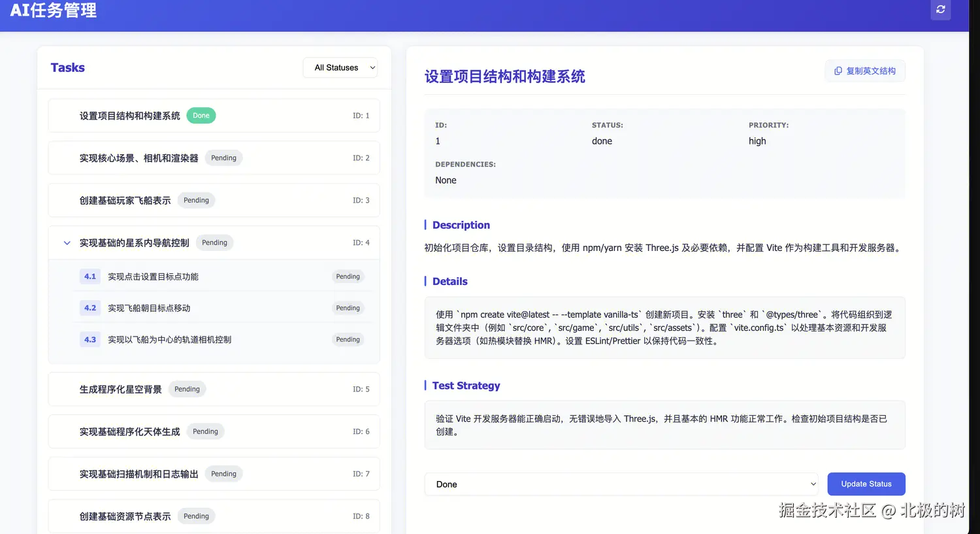The width and height of the screenshot is (980, 534).
Task: Open subtask 4.1 实现点击设置目标点功能
Action: pyautogui.click(x=221, y=276)
